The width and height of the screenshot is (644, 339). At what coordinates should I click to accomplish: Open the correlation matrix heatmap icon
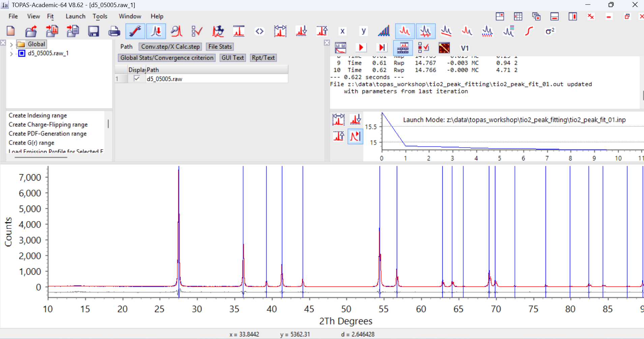444,48
